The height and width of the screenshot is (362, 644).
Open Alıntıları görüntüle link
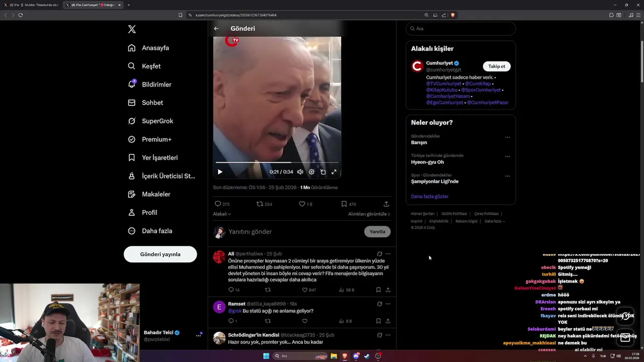coord(369,214)
